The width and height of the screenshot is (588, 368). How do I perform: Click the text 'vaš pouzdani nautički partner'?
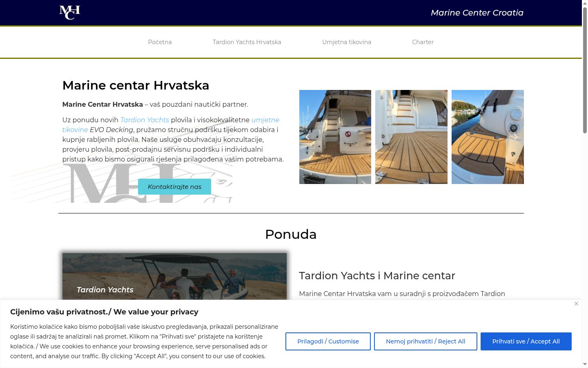tap(199, 104)
